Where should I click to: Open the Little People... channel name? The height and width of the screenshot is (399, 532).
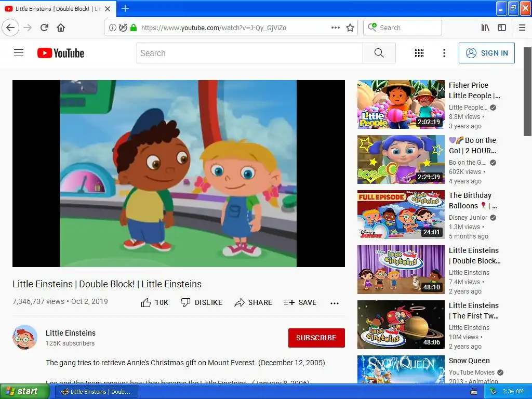click(468, 107)
